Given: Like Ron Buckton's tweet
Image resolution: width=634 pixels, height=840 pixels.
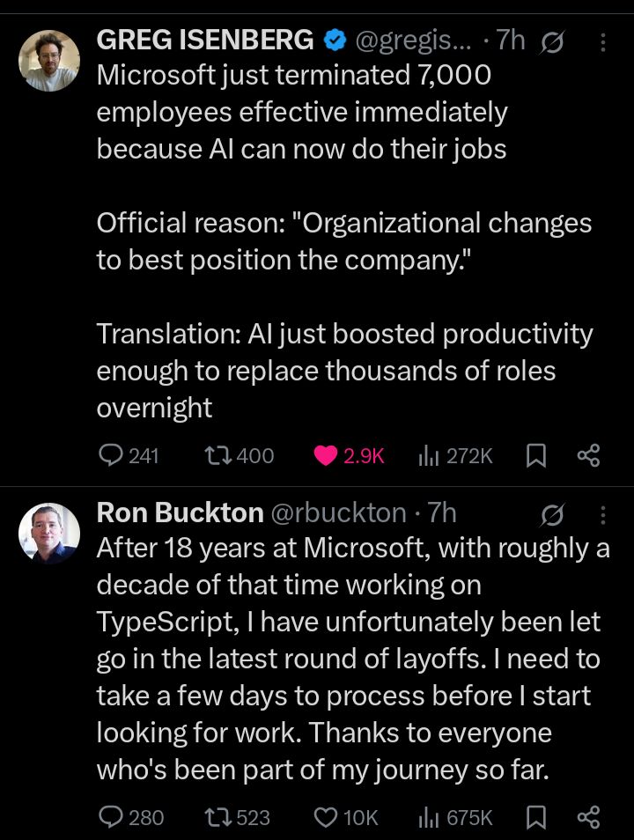Looking at the screenshot, I should pyautogui.click(x=326, y=817).
